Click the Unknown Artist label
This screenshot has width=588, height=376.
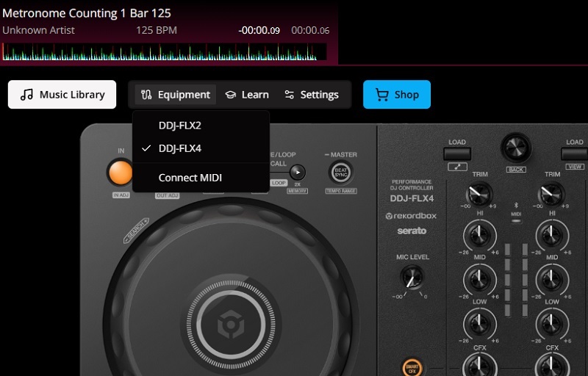tap(38, 30)
